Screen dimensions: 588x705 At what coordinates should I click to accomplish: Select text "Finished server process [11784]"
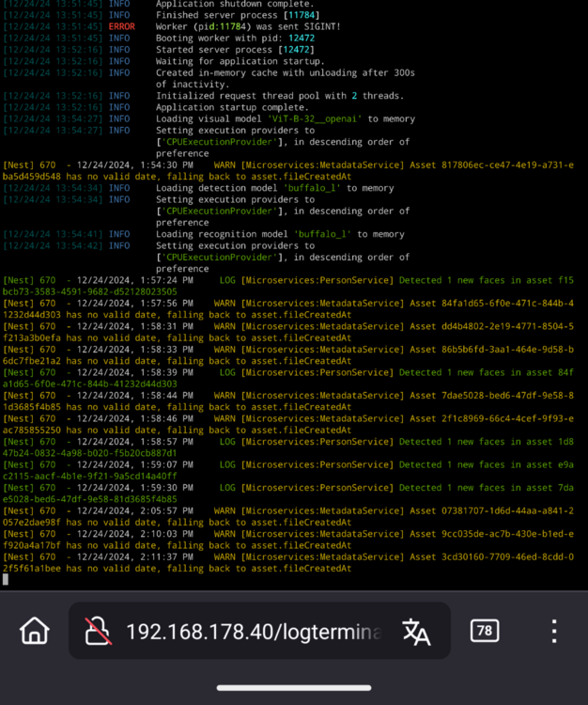[x=238, y=15]
